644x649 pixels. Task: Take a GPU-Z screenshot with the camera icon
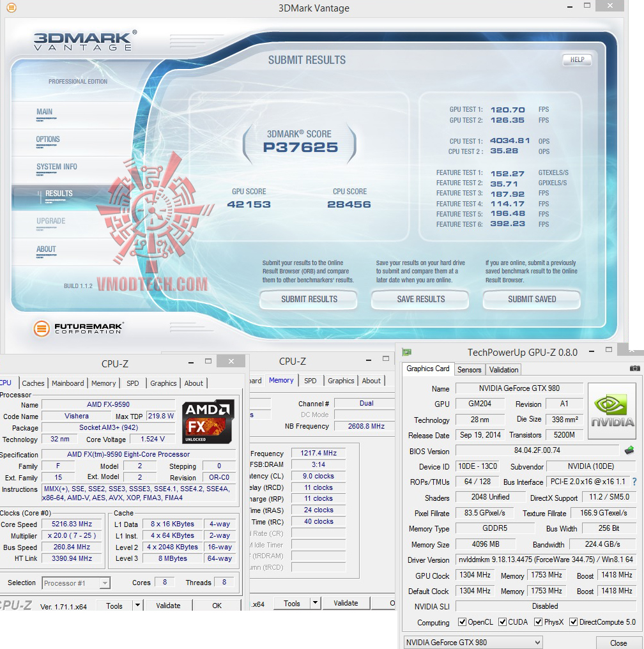click(634, 369)
